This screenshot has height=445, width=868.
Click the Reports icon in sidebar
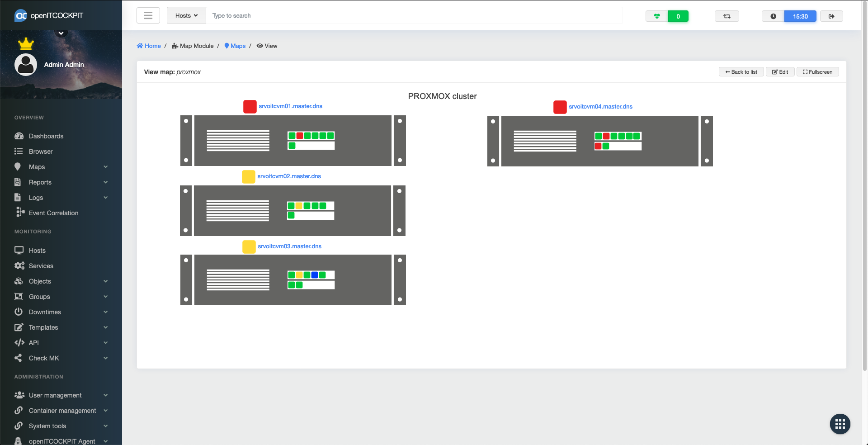(18, 182)
